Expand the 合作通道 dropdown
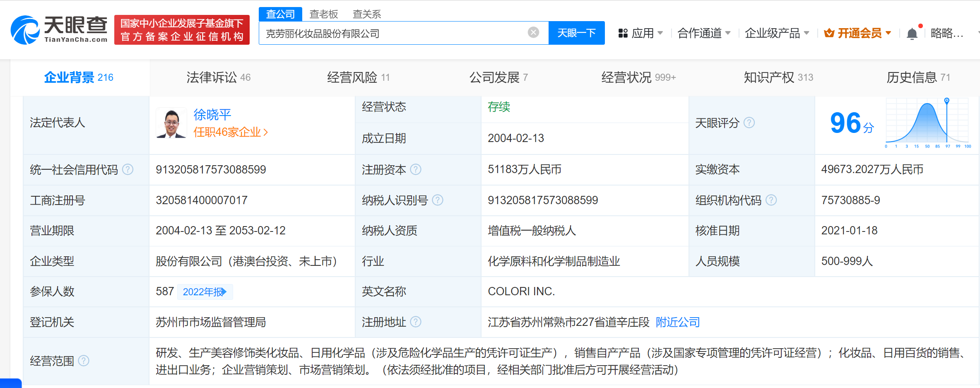 [x=703, y=33]
